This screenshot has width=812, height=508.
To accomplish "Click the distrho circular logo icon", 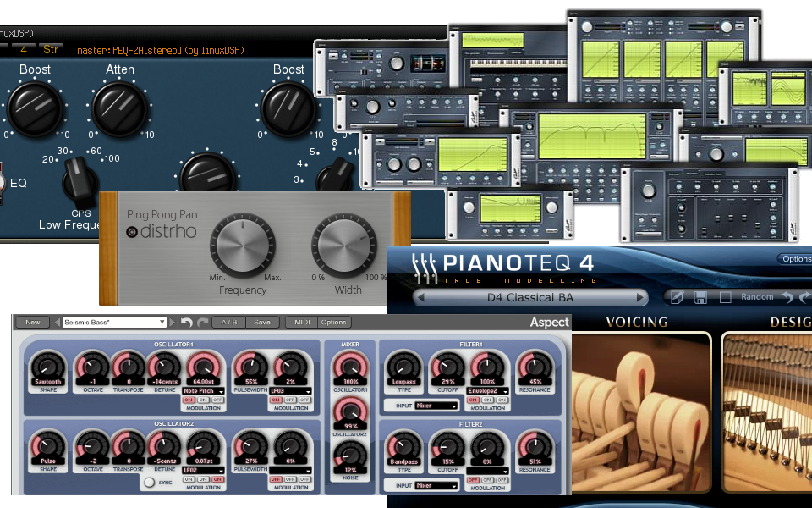I will (x=132, y=232).
